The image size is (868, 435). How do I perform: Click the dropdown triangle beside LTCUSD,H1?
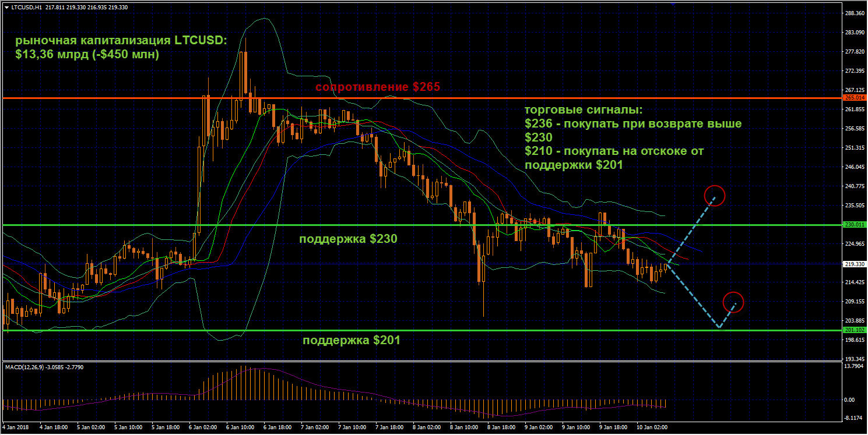(6, 7)
